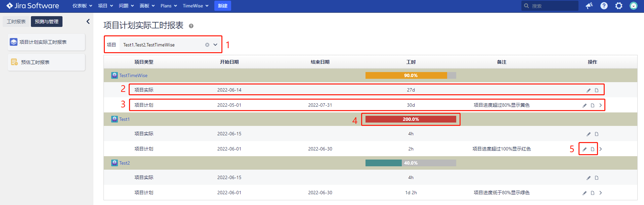Collapse the left sidebar panel
Viewport: 644px width, 205px height.
pos(88,22)
